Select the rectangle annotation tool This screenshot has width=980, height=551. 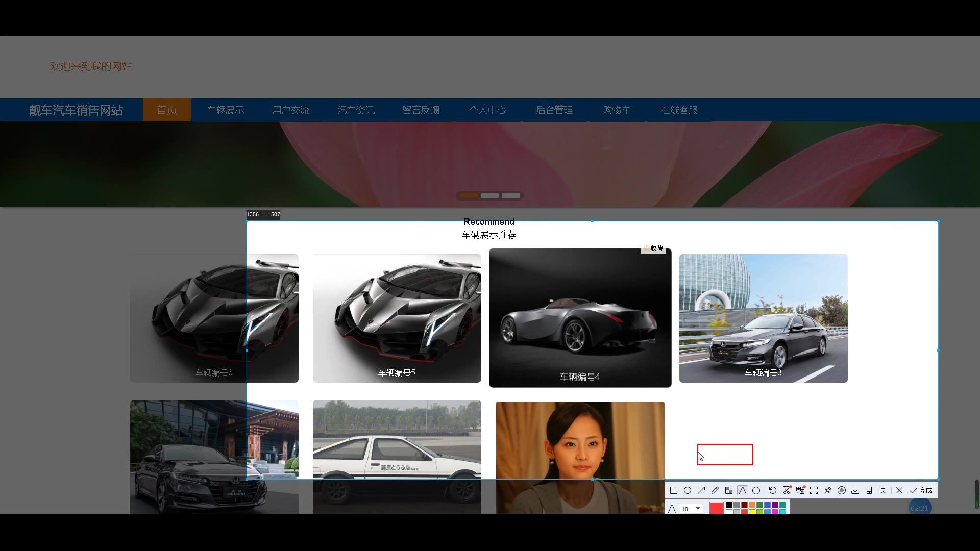674,490
